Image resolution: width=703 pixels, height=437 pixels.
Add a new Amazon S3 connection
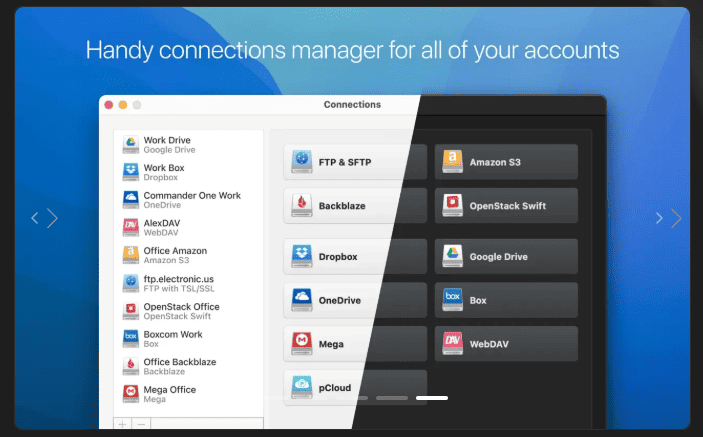point(506,162)
